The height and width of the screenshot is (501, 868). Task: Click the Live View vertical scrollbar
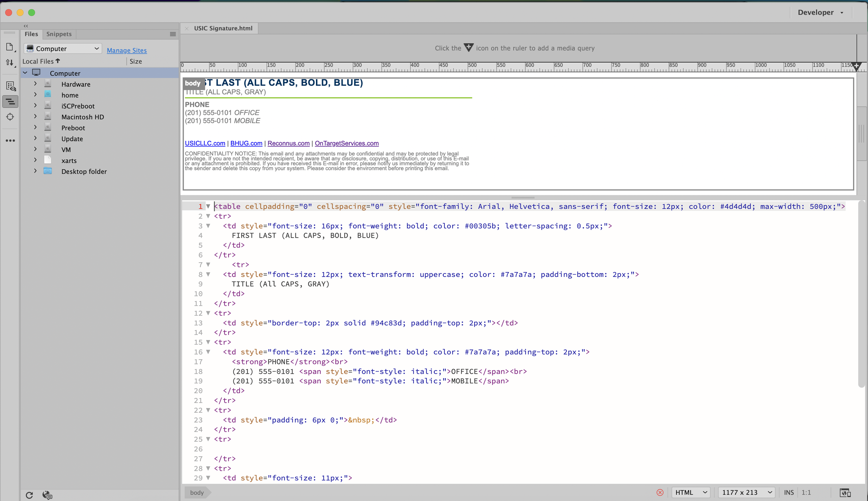pyautogui.click(x=861, y=134)
